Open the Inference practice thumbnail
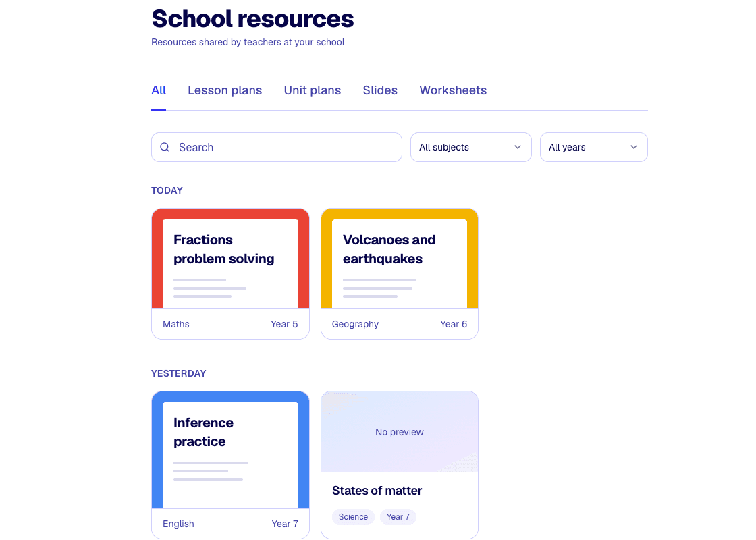The height and width of the screenshot is (540, 756). point(230,450)
